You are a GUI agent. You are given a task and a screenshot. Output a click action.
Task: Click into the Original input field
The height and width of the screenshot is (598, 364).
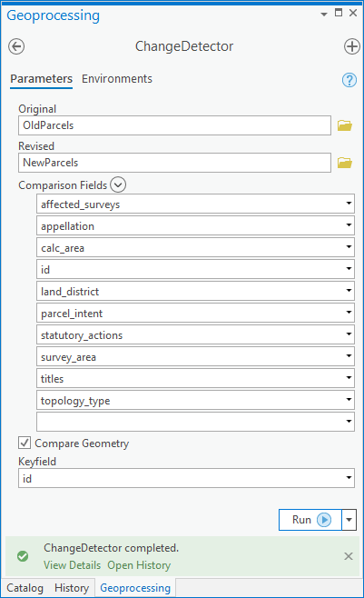[174, 125]
